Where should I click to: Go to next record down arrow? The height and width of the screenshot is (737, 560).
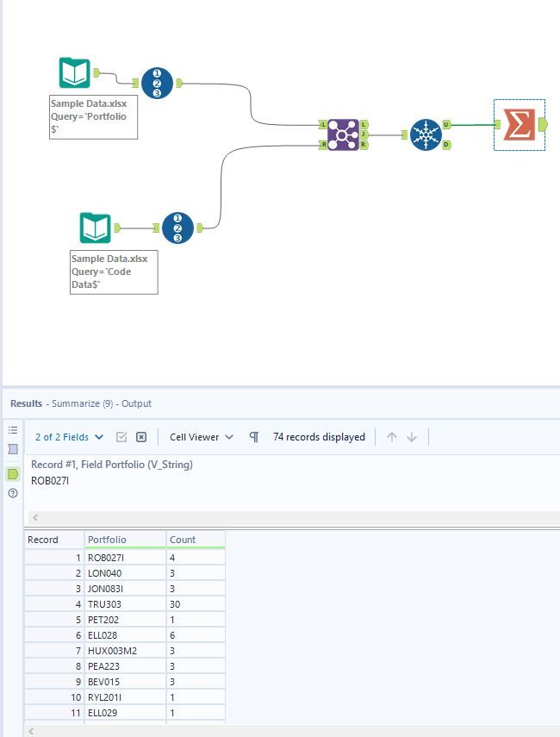[412, 437]
